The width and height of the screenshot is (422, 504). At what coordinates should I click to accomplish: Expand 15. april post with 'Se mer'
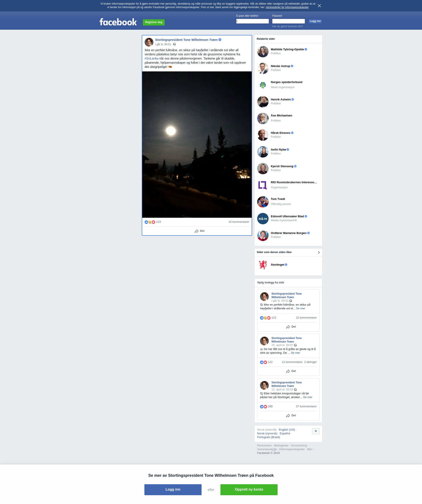295,353
